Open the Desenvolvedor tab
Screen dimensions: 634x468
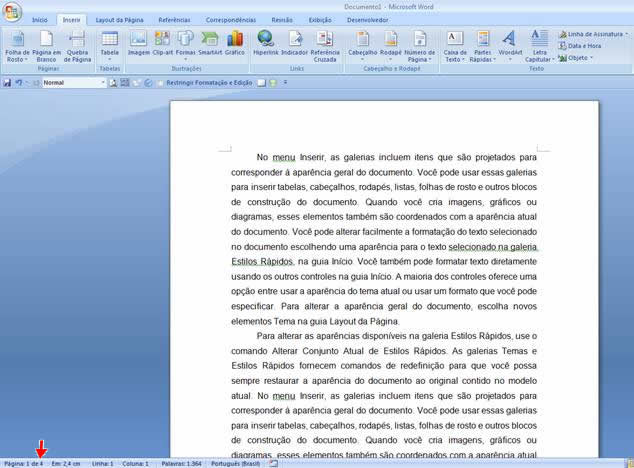pyautogui.click(x=367, y=20)
